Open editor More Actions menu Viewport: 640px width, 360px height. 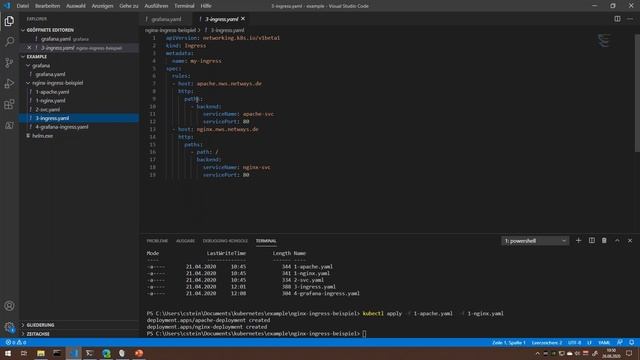click(630, 19)
